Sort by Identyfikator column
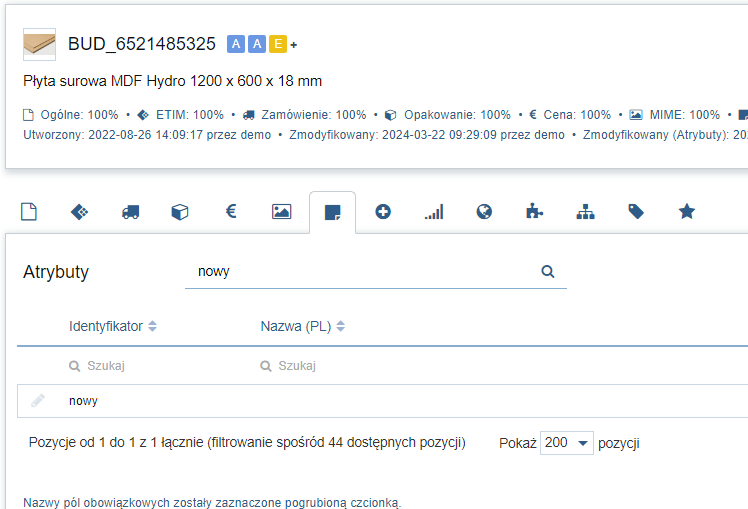This screenshot has width=748, height=509. [152, 326]
